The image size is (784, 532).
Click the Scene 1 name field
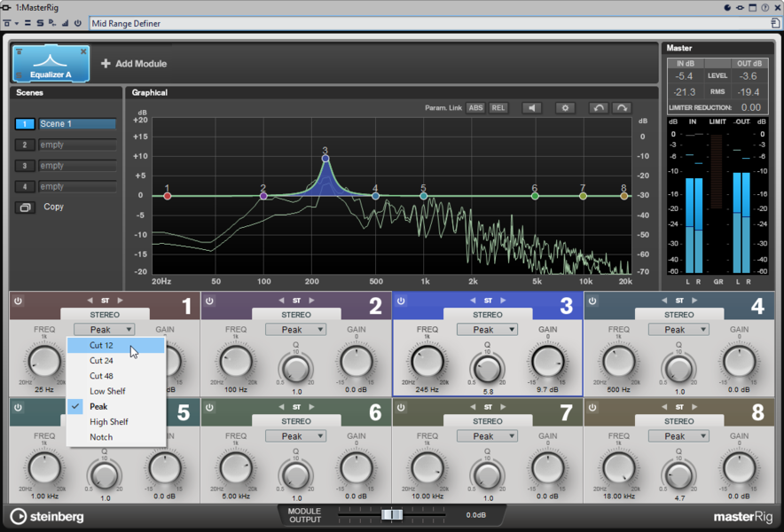click(77, 124)
